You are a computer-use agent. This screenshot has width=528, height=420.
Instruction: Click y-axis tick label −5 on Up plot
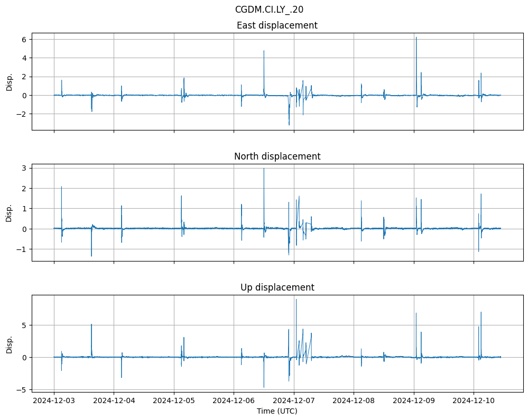tap(22, 389)
